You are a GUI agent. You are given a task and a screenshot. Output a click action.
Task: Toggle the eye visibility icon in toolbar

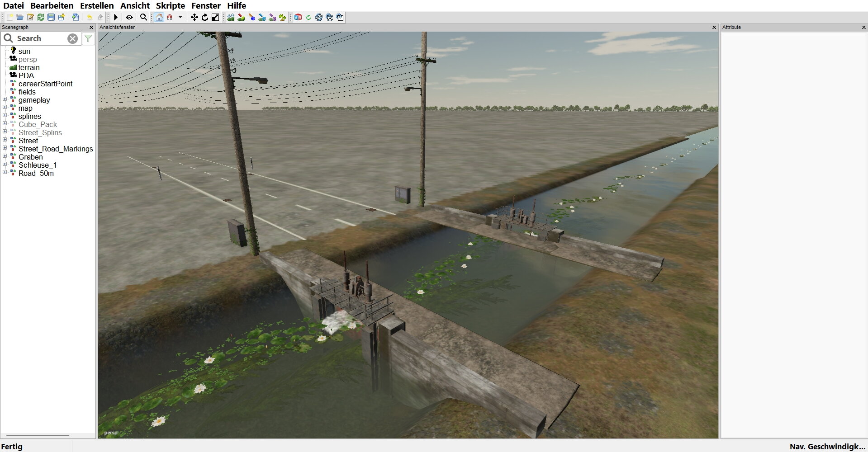[x=129, y=17]
